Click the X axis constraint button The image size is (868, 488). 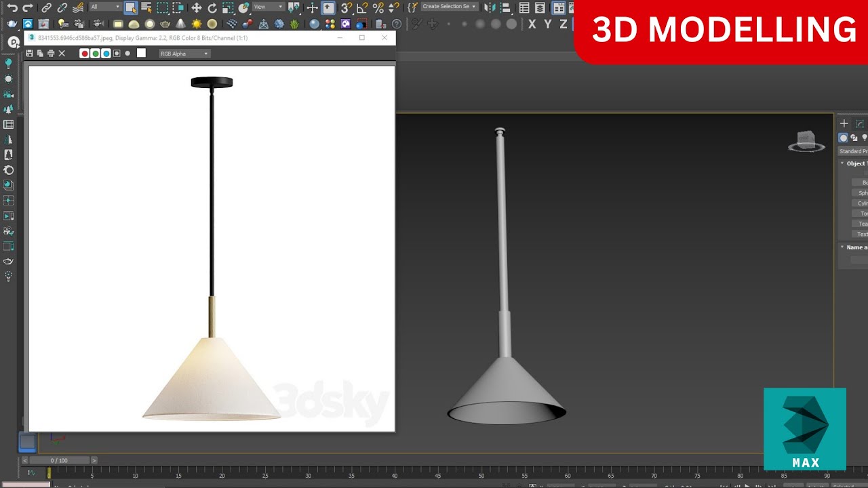[532, 24]
